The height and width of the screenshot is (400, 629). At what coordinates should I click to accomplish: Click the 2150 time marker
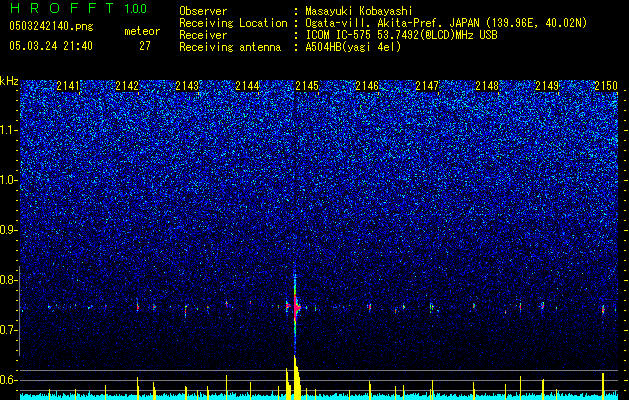[606, 85]
